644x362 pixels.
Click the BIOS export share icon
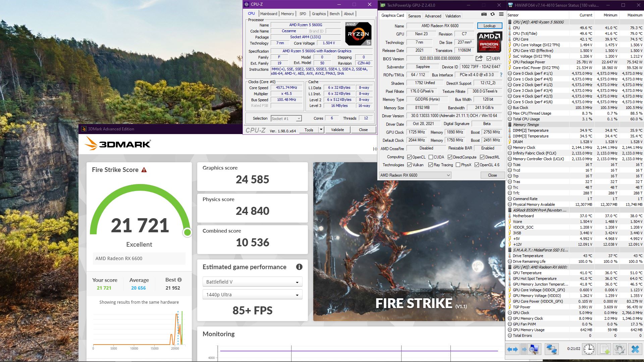(x=479, y=58)
